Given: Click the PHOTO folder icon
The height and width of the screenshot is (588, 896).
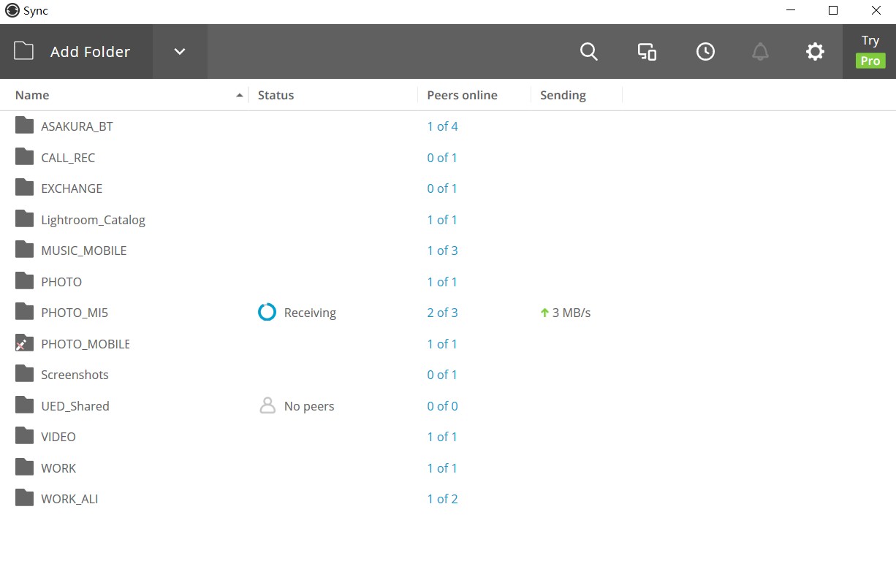Looking at the screenshot, I should pyautogui.click(x=25, y=281).
